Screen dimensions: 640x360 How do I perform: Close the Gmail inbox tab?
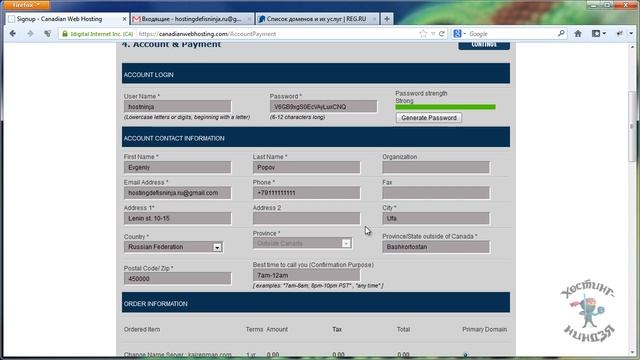tap(249, 19)
